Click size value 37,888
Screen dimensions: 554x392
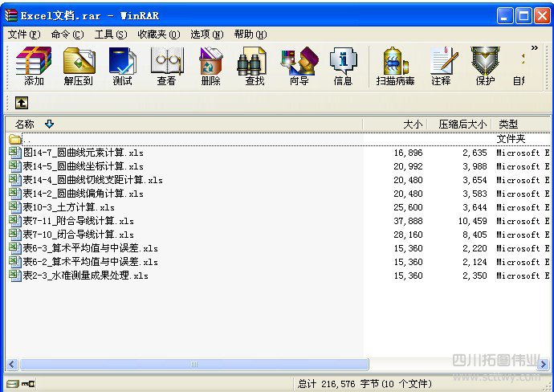tap(408, 221)
